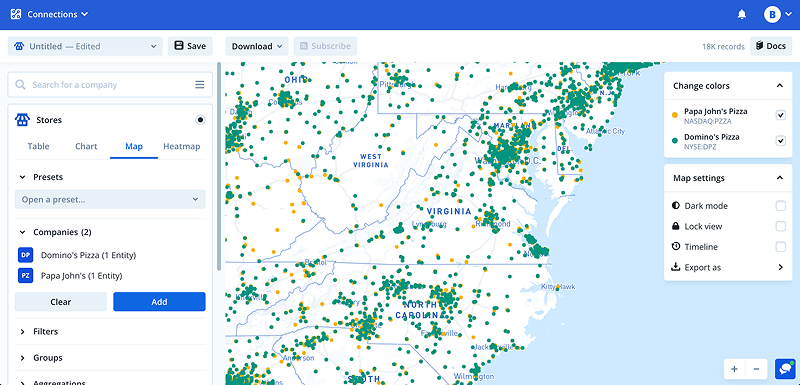Image resolution: width=800 pixels, height=385 pixels.
Task: Click the store icon beside Untitled
Action: [x=19, y=46]
